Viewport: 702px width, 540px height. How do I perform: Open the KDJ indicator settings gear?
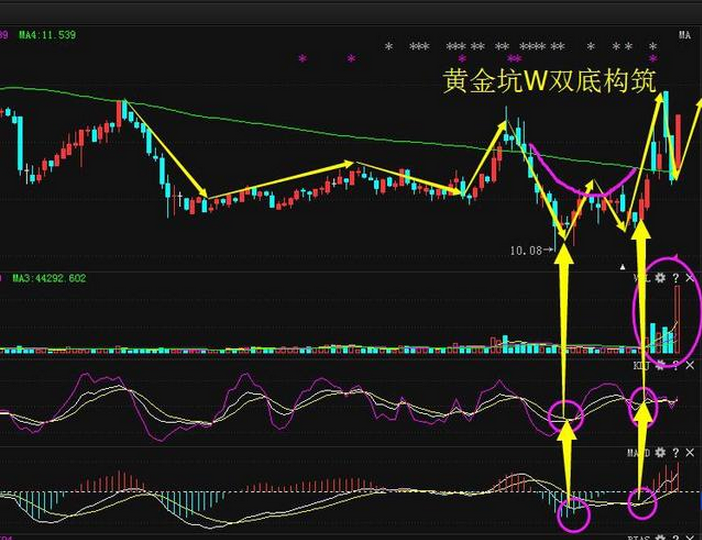click(x=660, y=365)
